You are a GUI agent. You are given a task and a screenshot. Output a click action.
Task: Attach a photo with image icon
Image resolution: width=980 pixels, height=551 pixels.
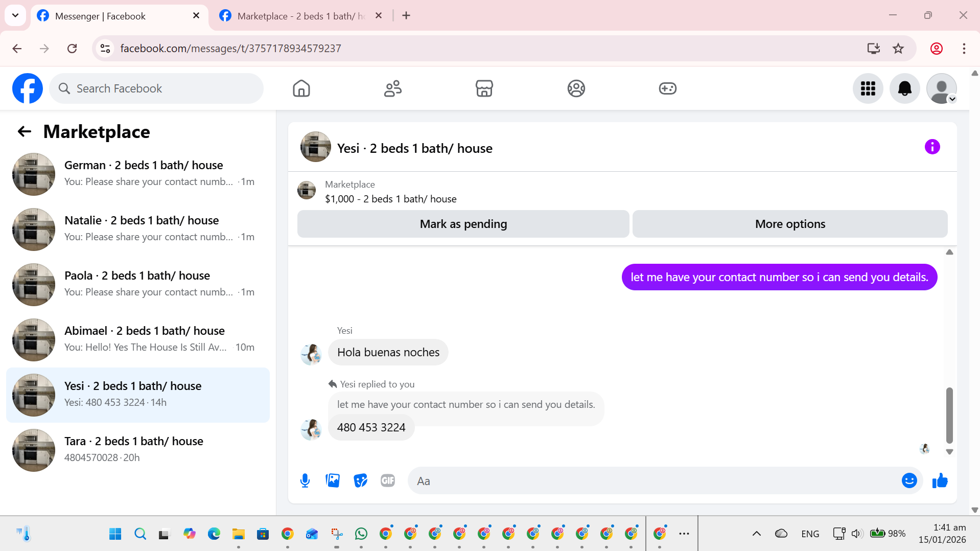click(x=333, y=480)
